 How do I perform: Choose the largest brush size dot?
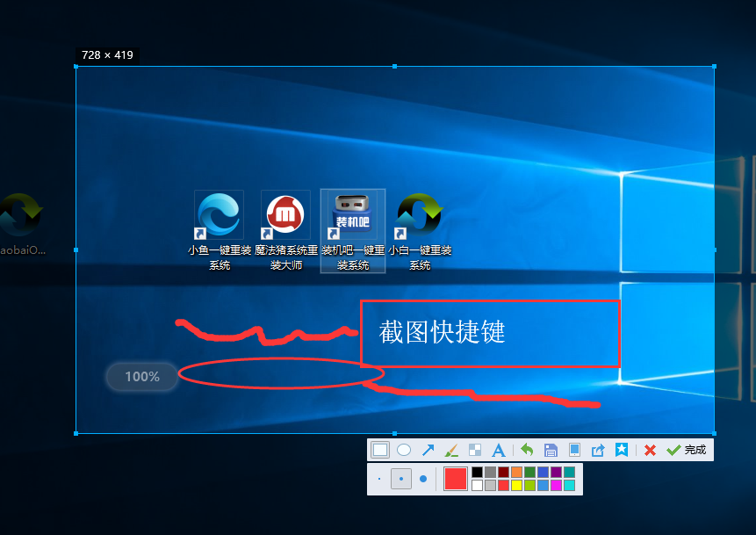(x=423, y=480)
